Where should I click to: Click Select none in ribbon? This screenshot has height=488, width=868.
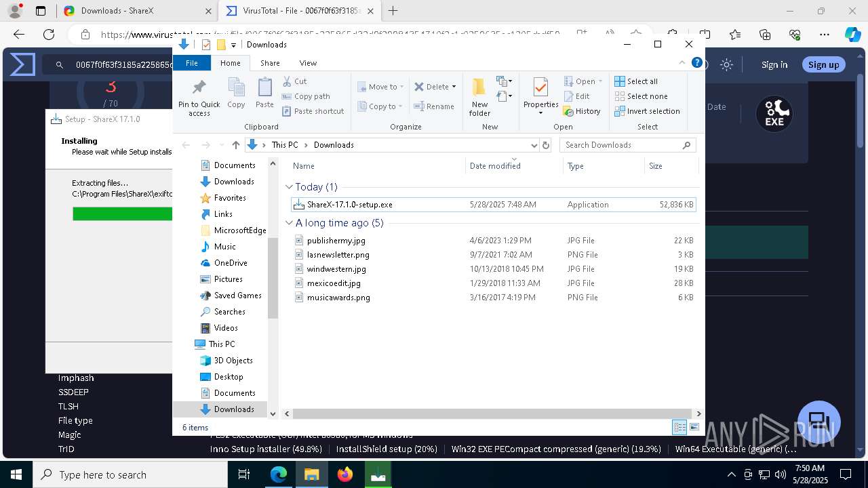tap(641, 96)
